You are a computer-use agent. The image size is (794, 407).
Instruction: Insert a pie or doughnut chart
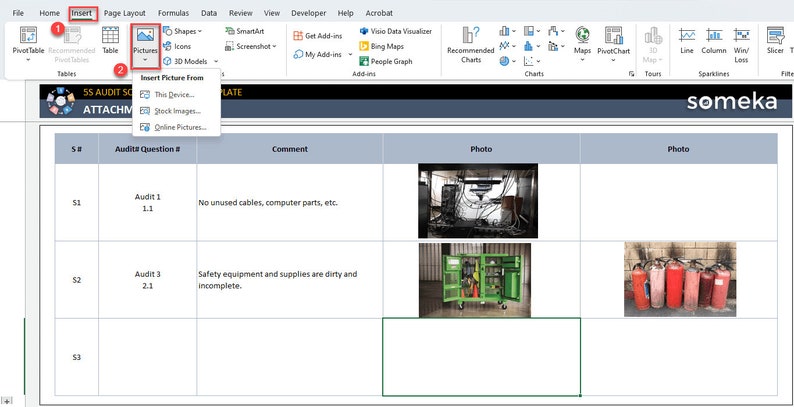tap(504, 61)
